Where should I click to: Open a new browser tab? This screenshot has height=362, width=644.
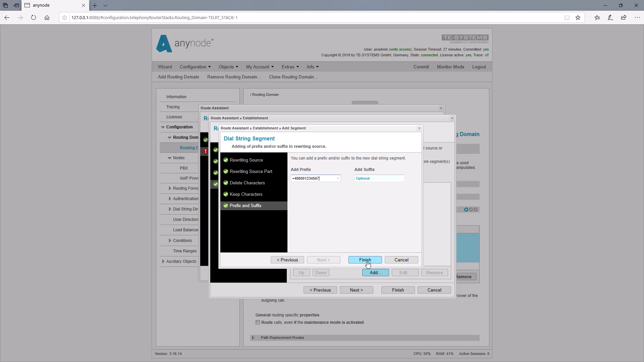95,5
